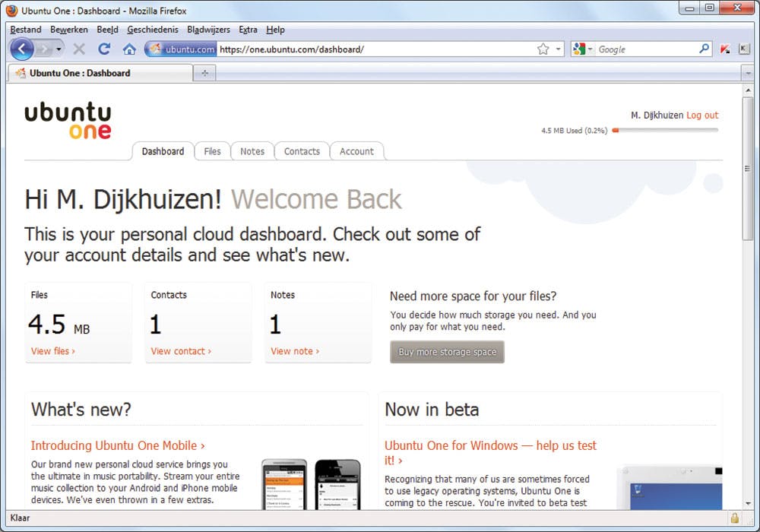
Task: Click the URL address field
Action: (375, 49)
